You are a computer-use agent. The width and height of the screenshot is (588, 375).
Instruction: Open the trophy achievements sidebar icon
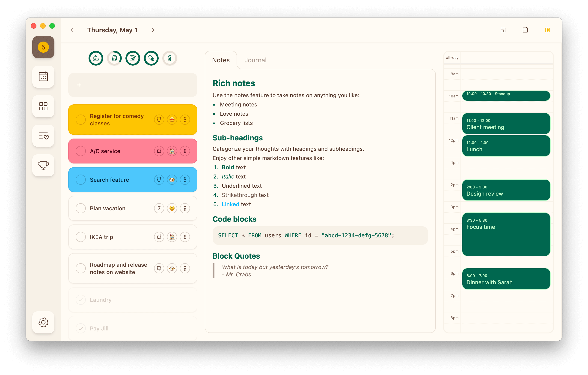tap(43, 165)
